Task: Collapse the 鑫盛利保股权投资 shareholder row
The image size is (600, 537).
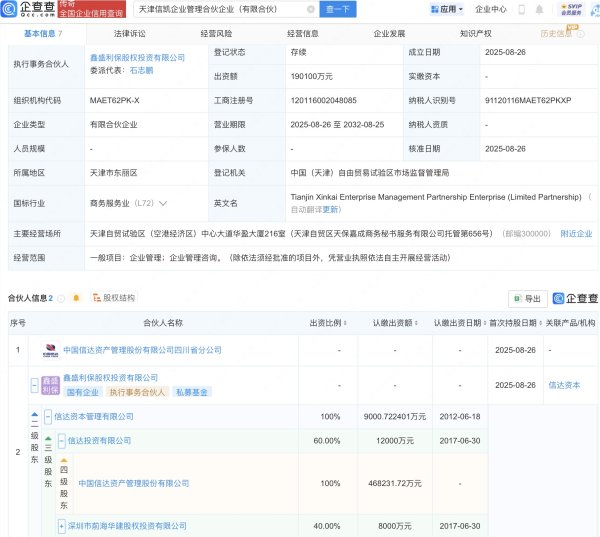Action: [35, 384]
